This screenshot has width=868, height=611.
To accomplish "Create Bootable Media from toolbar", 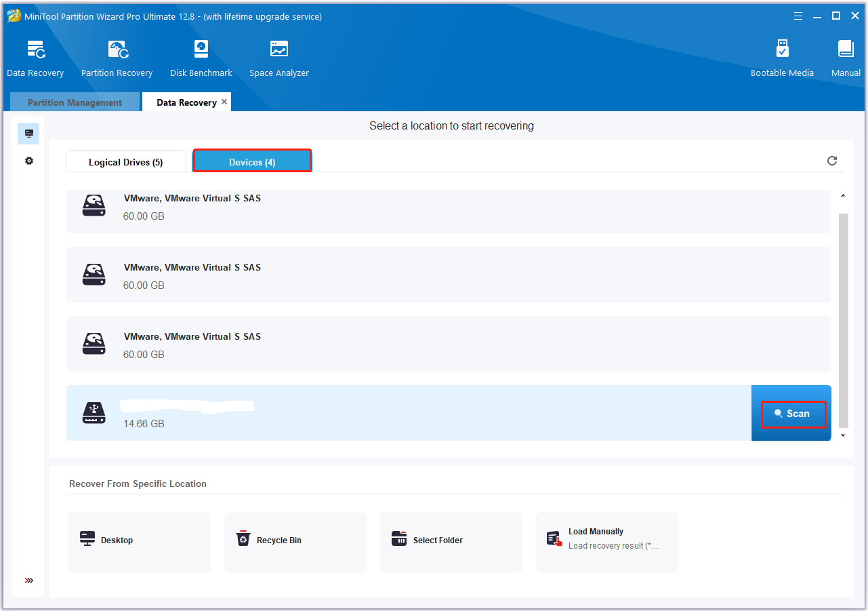I will pyautogui.click(x=782, y=59).
